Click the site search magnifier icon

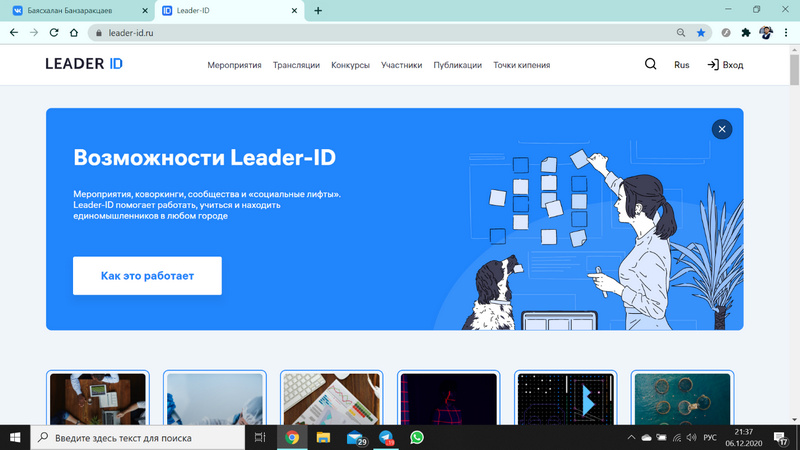650,65
